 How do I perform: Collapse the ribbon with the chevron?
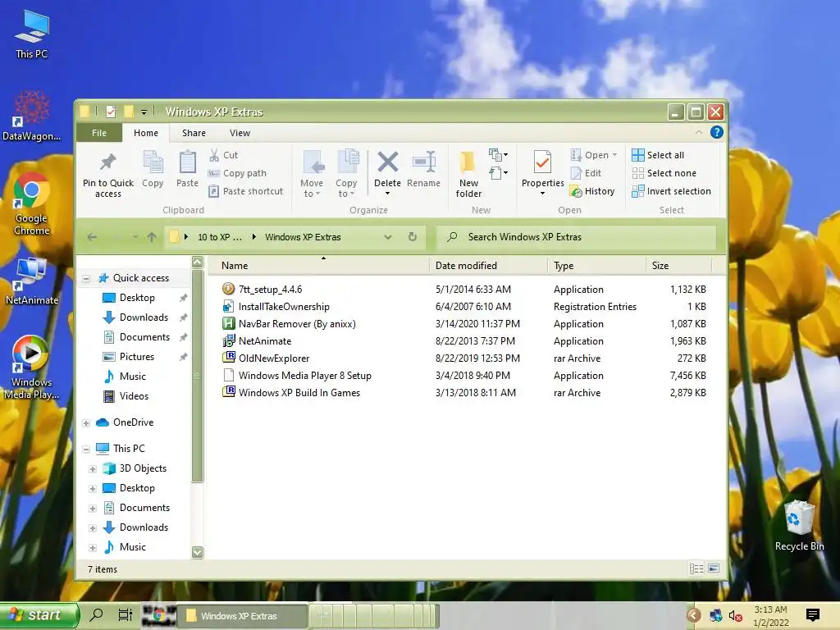pos(699,132)
